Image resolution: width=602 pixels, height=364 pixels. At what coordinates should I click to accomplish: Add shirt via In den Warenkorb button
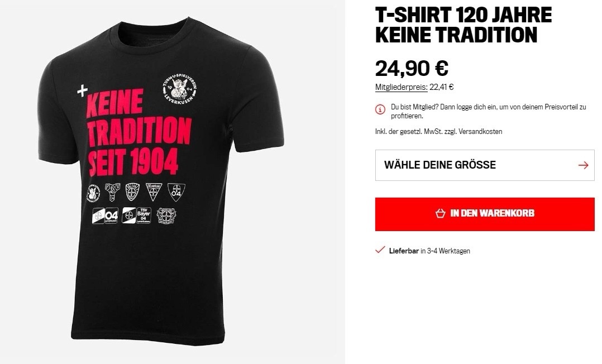pyautogui.click(x=485, y=214)
